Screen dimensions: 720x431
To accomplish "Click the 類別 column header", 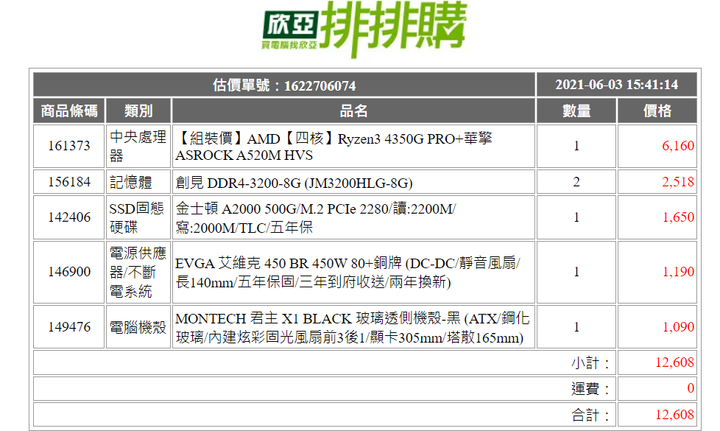I will (139, 111).
